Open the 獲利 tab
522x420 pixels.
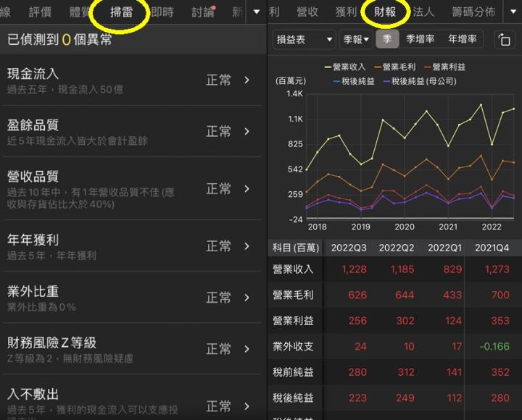347,12
